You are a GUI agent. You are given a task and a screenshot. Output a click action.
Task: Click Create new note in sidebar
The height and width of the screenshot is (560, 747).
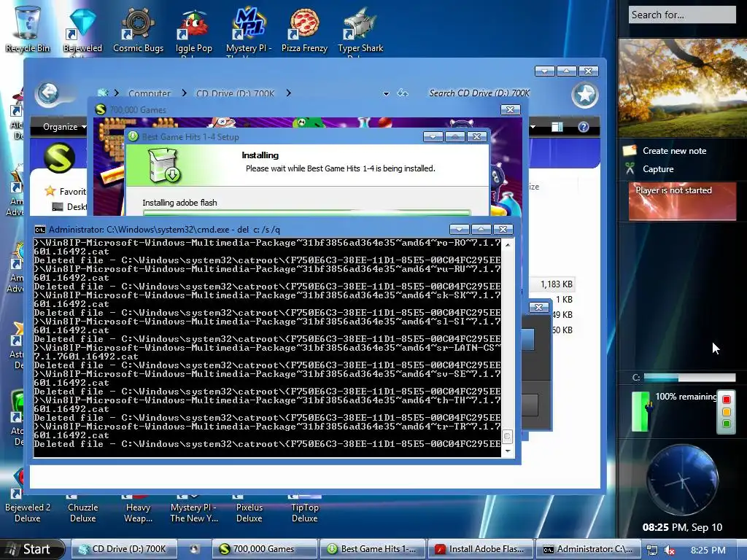[x=674, y=151]
